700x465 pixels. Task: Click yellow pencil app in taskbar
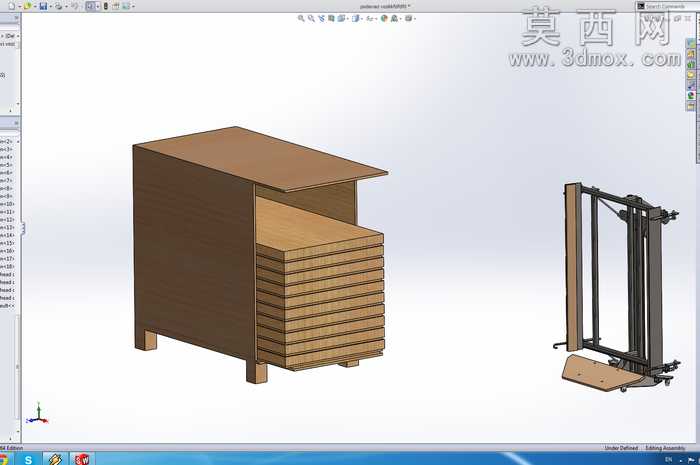pos(55,459)
